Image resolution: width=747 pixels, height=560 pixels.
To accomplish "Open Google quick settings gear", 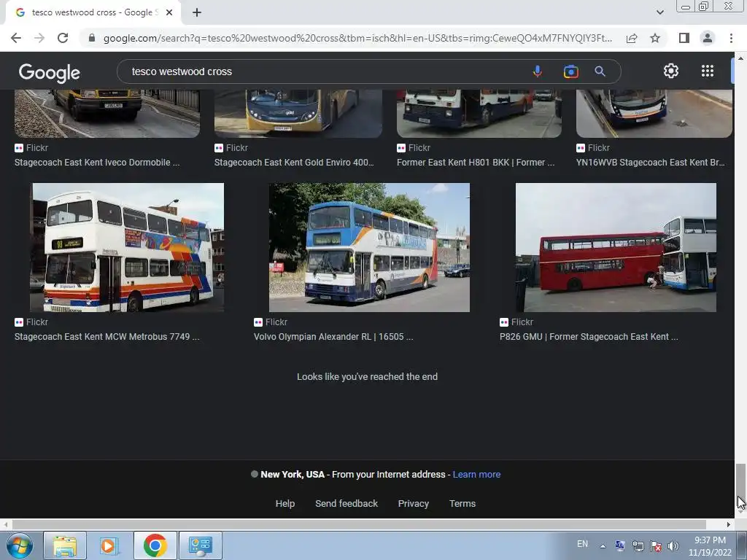I will coord(671,71).
